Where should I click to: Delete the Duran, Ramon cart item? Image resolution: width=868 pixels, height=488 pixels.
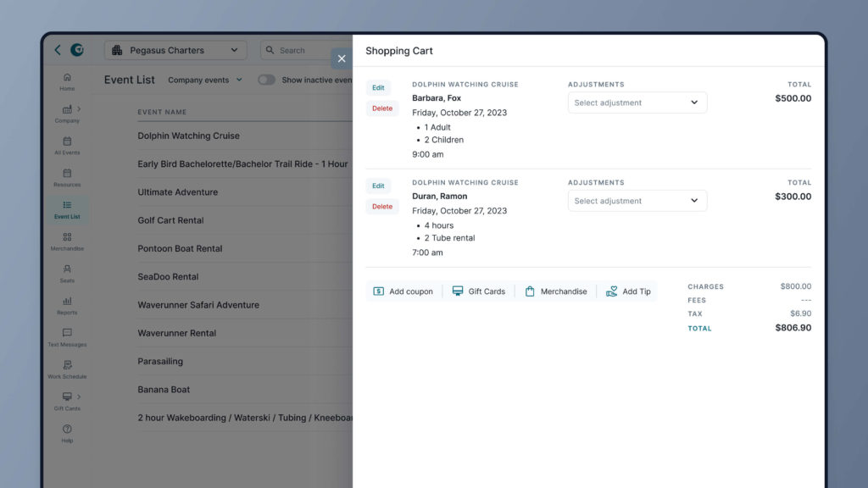point(382,207)
